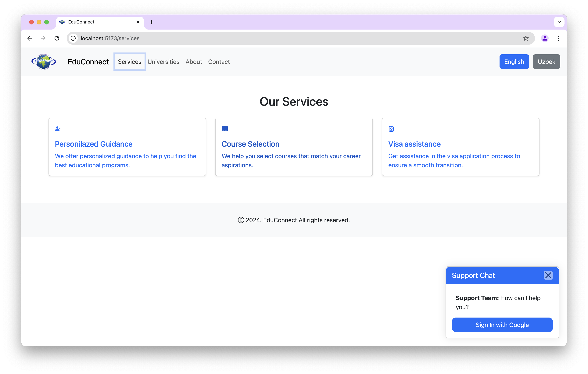Open the Universities nav link
This screenshot has width=588, height=374.
[163, 62]
